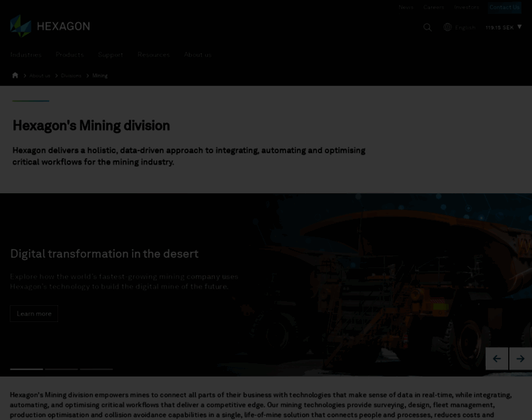Open the About us menu

198,55
